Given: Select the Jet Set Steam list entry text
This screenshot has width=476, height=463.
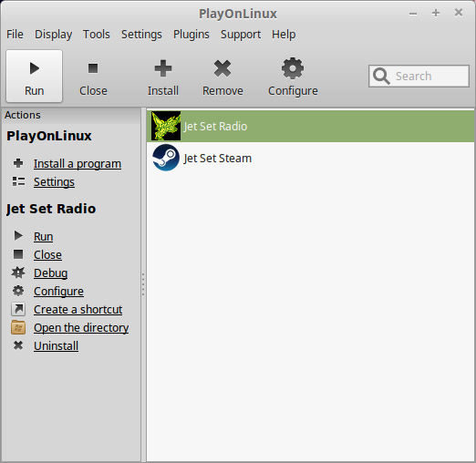Looking at the screenshot, I should pos(217,158).
